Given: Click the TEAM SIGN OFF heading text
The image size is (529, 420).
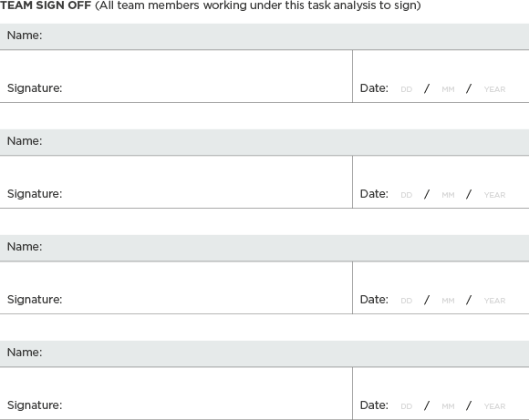Looking at the screenshot, I should tap(46, 5).
